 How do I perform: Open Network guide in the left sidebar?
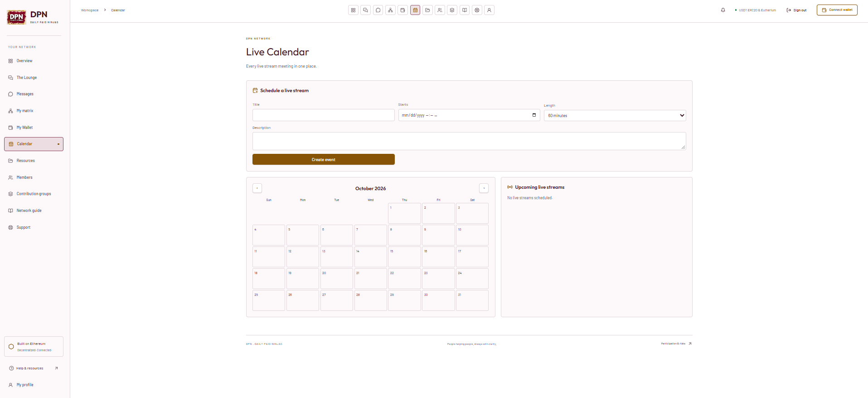tap(34, 211)
